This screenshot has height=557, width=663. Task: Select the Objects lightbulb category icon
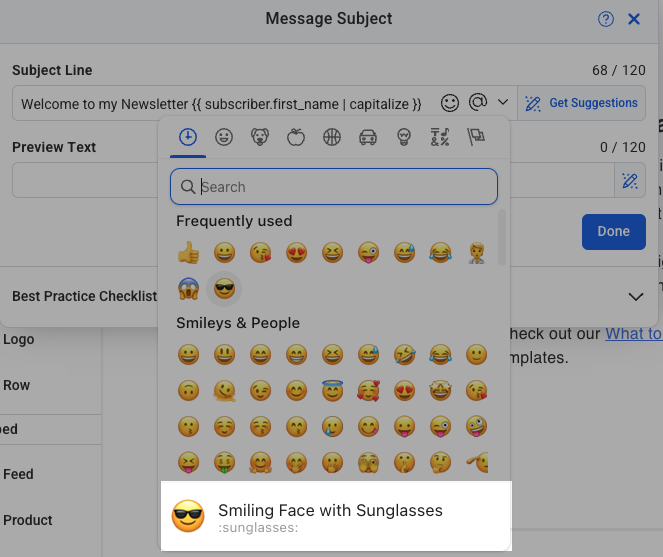[404, 138]
